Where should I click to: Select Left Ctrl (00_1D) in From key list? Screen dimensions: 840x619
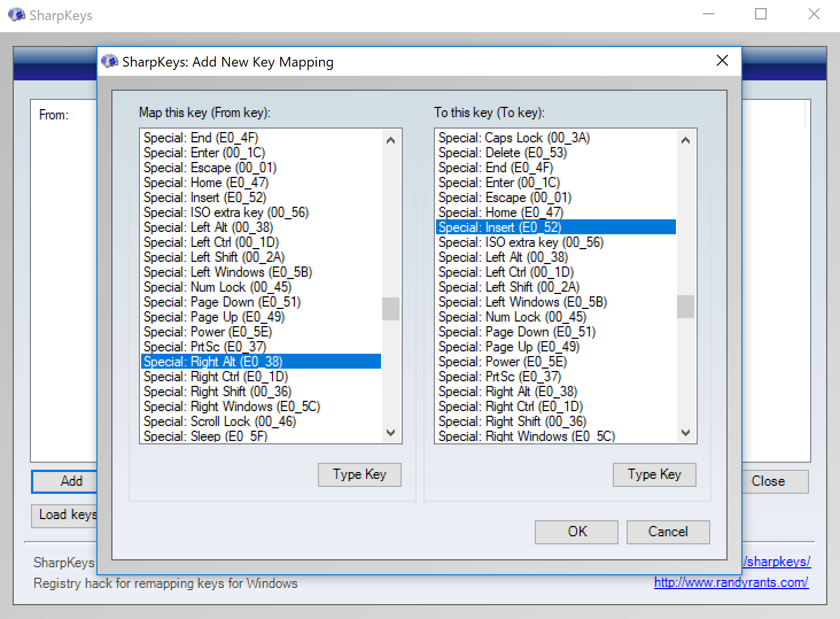[261, 242]
